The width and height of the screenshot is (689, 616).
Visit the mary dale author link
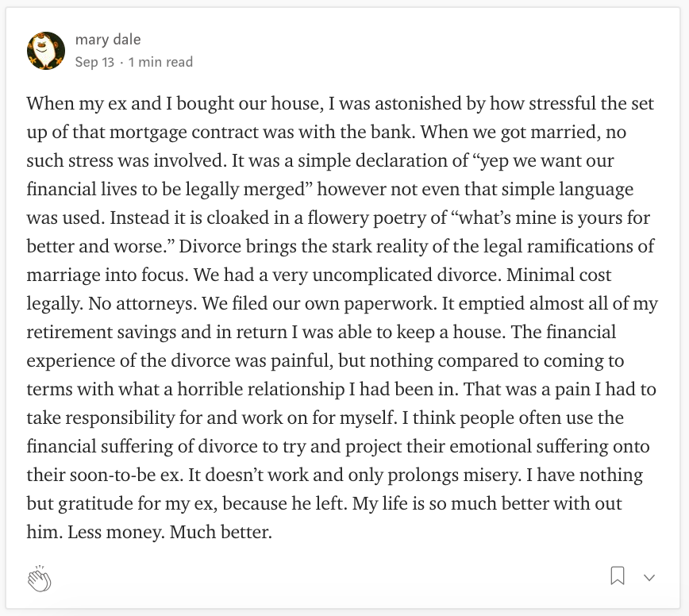[108, 40]
